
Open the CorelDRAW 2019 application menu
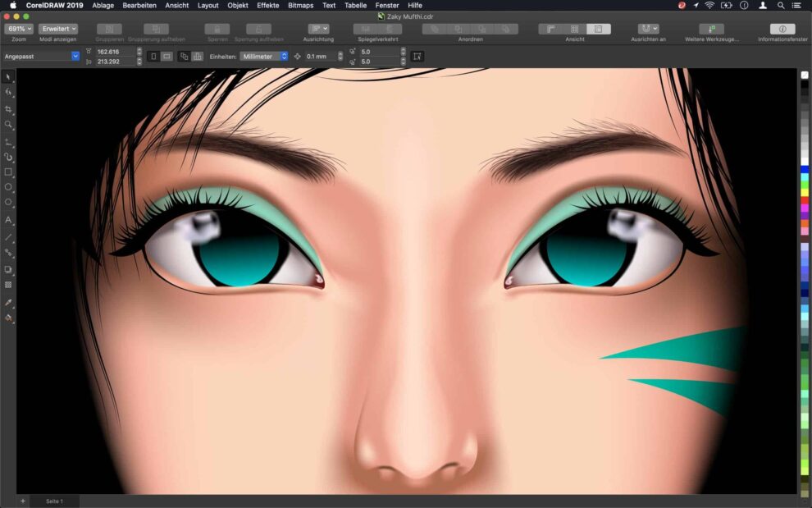56,5
